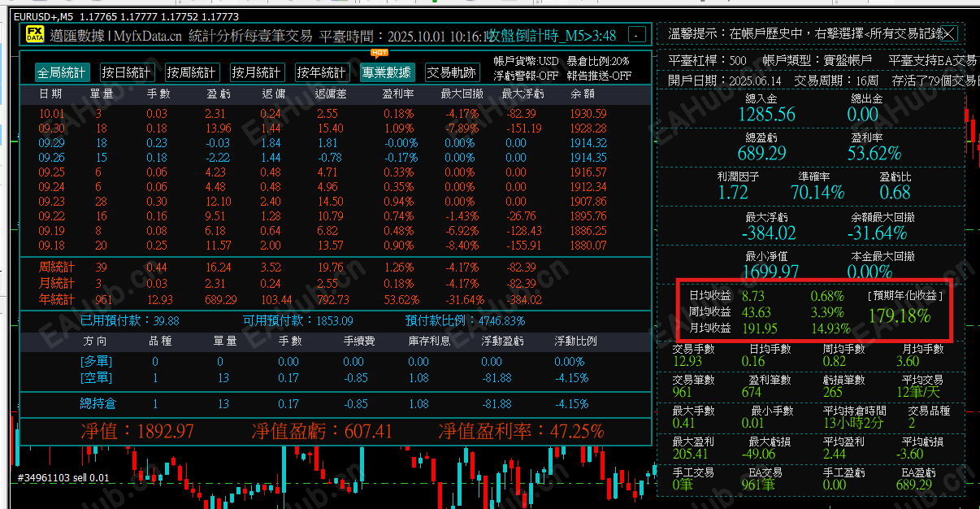Click the HOT badge above 專業數據
Image resolution: width=980 pixels, height=509 pixels.
[x=378, y=53]
